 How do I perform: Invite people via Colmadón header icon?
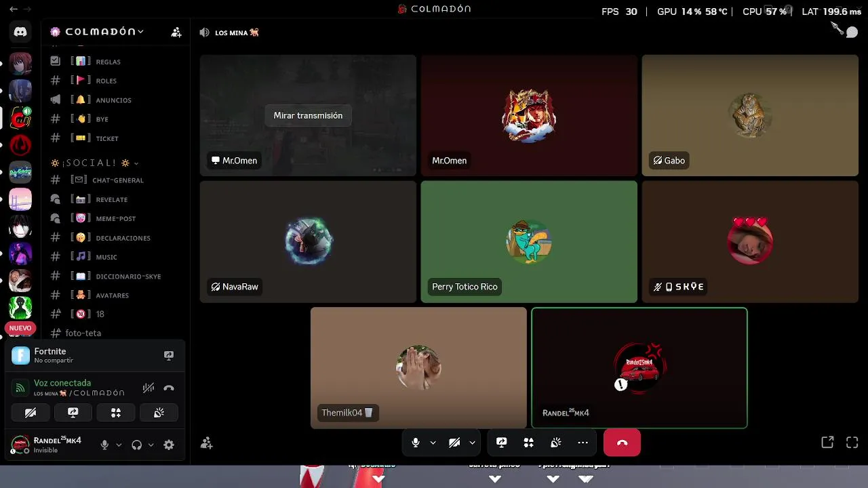(x=176, y=32)
